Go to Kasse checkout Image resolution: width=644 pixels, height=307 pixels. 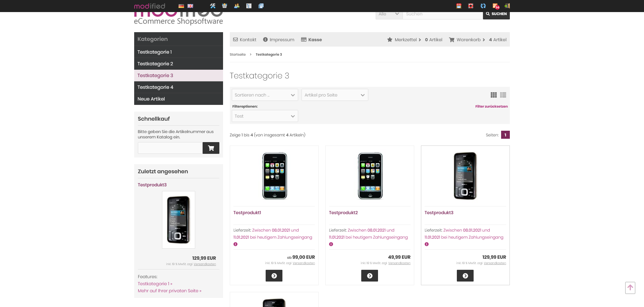312,40
